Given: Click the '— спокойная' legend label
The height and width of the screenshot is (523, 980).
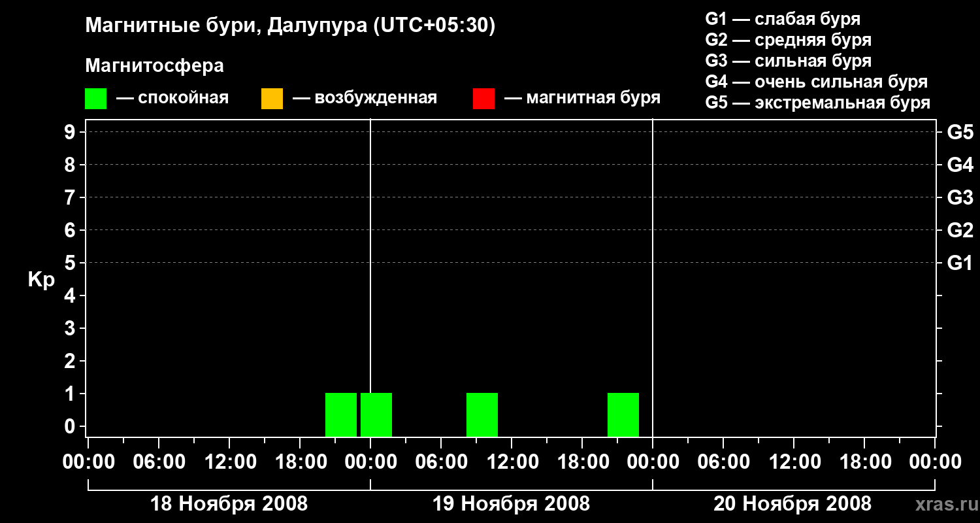Looking at the screenshot, I should 172,98.
